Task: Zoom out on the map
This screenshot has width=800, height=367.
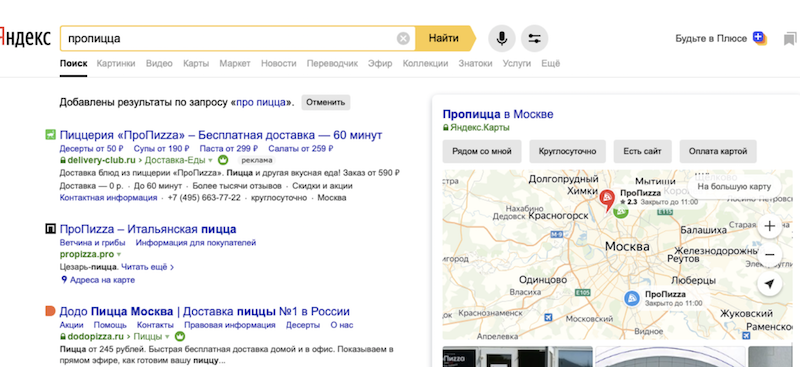Action: pyautogui.click(x=769, y=255)
